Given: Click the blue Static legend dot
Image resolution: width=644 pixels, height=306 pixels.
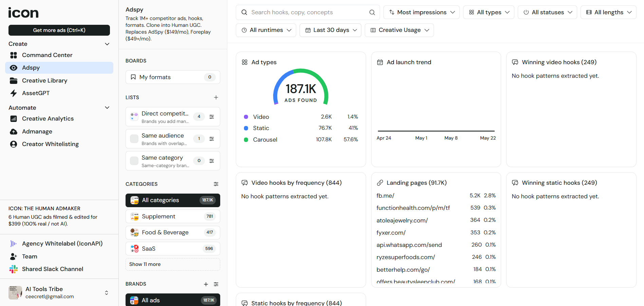Looking at the screenshot, I should pyautogui.click(x=246, y=128).
